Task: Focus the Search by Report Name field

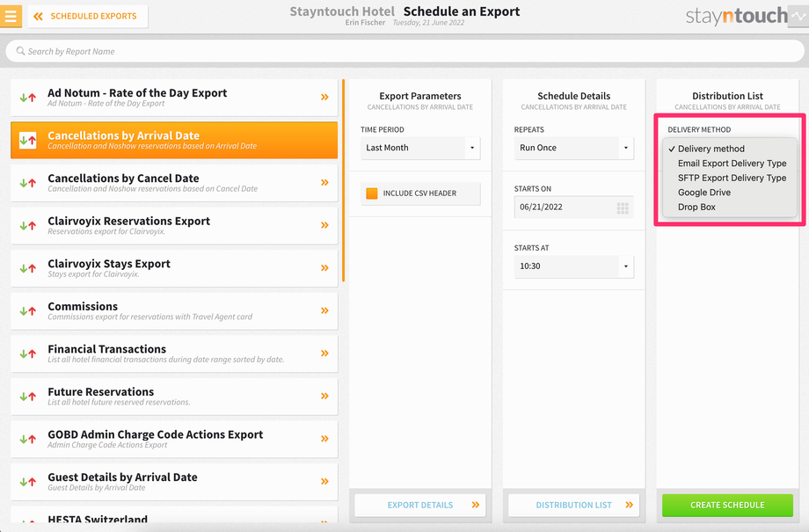Action: [404, 51]
